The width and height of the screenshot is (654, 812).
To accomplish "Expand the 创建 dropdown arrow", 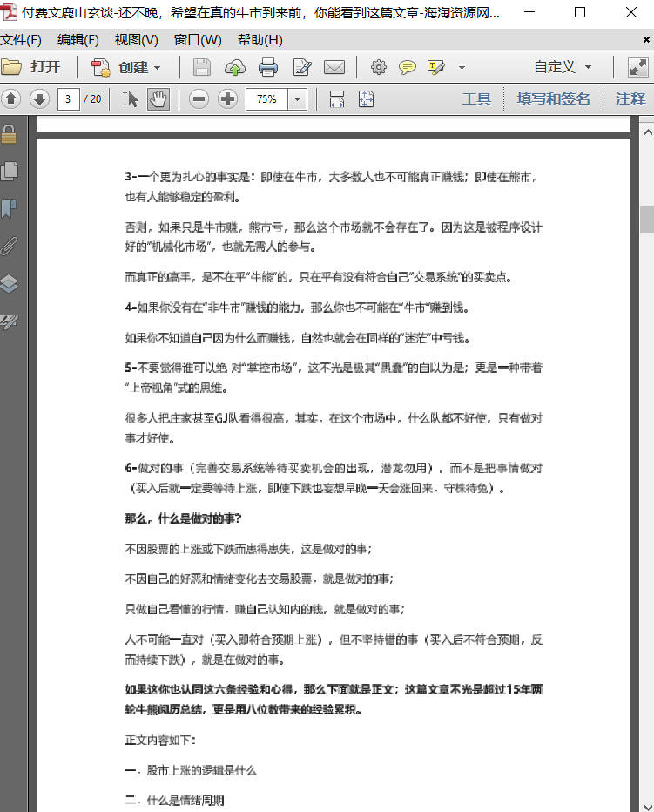I will 158,68.
